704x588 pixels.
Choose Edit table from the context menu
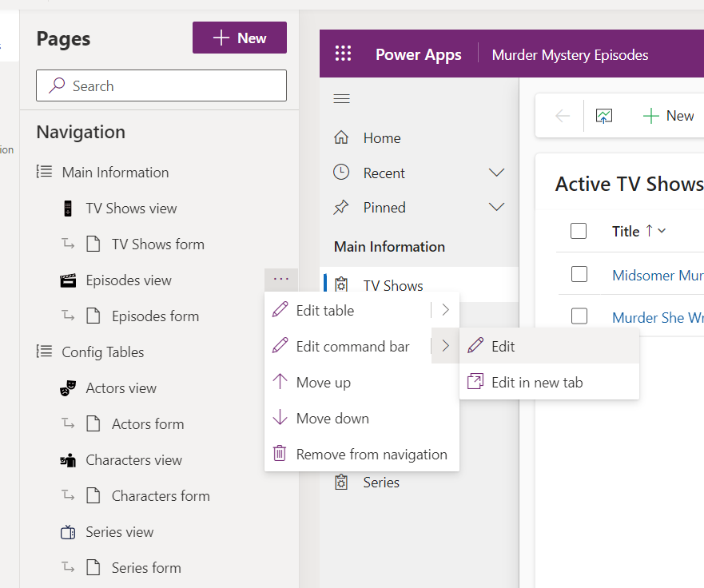[x=348, y=310]
